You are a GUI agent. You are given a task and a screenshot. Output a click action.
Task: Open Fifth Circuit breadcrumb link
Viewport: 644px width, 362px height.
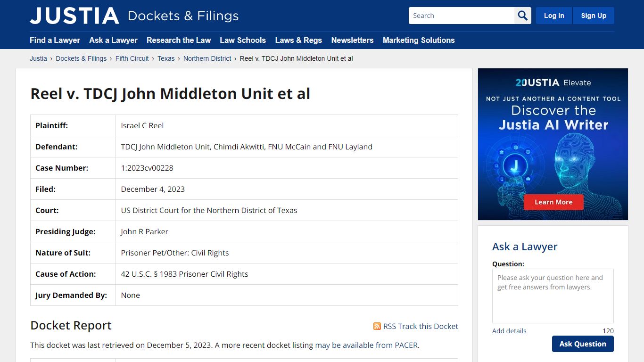pyautogui.click(x=132, y=58)
